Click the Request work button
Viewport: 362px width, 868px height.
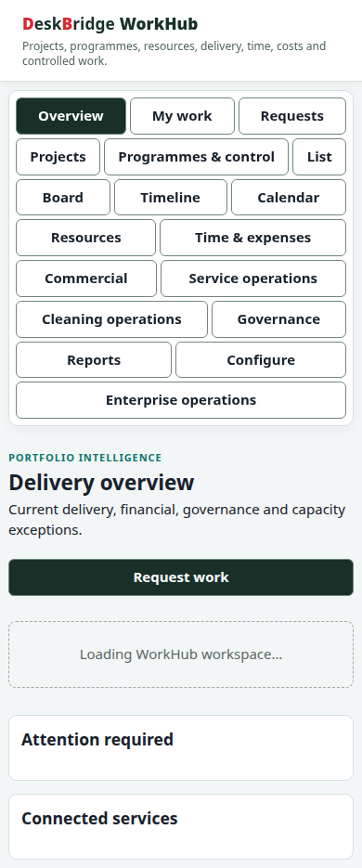(x=181, y=577)
